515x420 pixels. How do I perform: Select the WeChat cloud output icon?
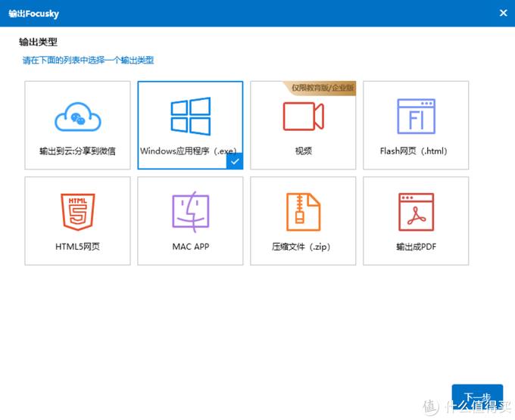pyautogui.click(x=78, y=117)
